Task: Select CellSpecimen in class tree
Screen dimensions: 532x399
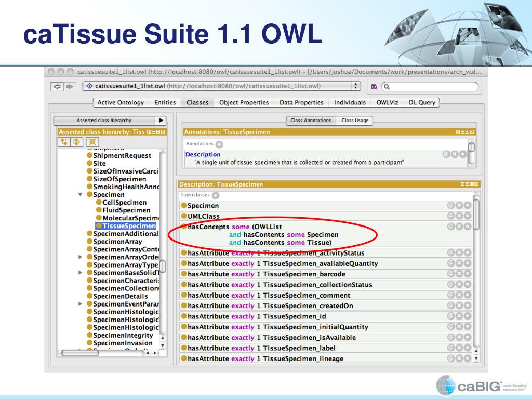Action: (125, 202)
